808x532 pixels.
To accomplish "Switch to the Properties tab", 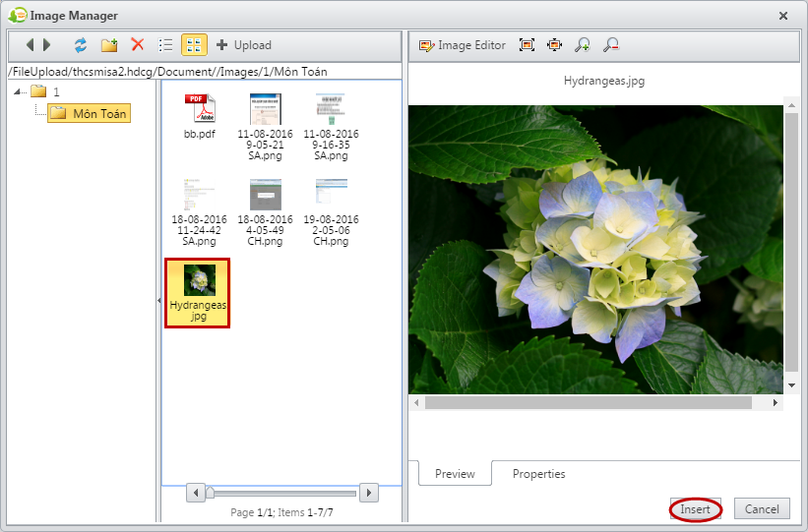I will pyautogui.click(x=538, y=474).
